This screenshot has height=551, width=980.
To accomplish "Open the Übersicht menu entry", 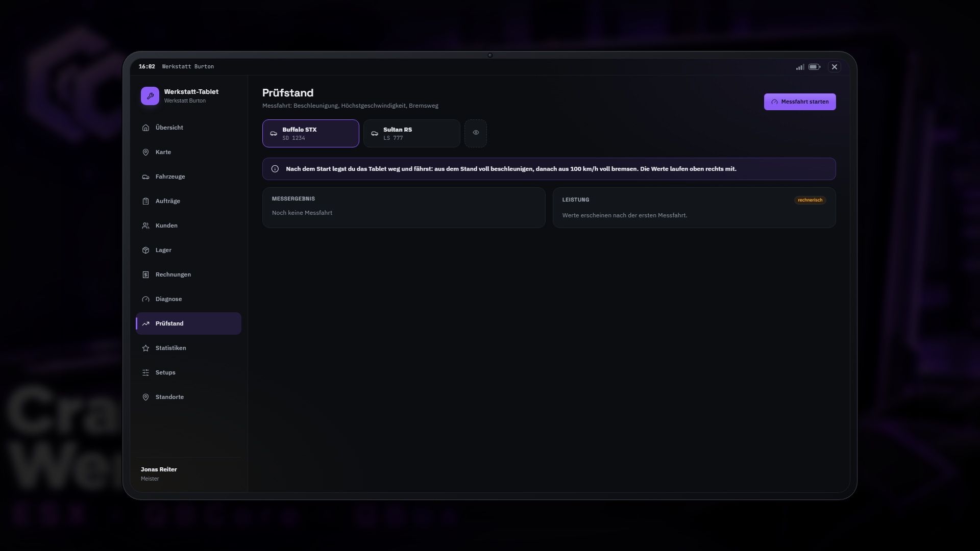I will coord(188,128).
